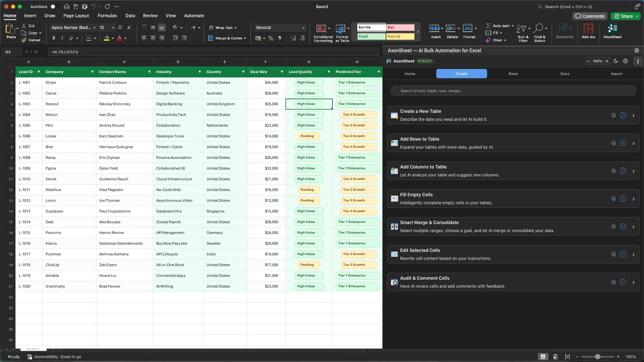Click the Search AI tools field
The image size is (644, 362).
(513, 91)
